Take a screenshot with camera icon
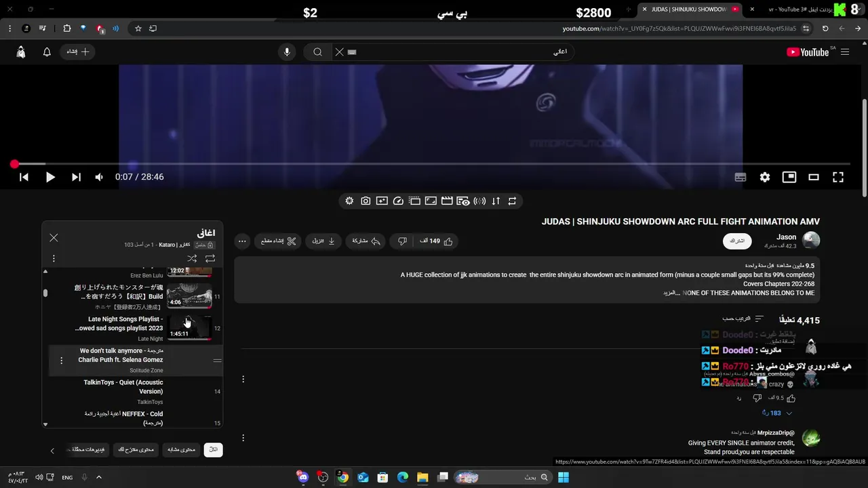This screenshot has height=488, width=868. coord(366,201)
